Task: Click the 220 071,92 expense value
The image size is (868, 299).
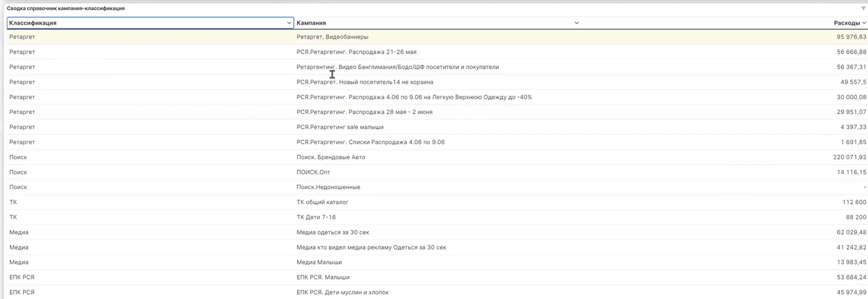Action: (849, 157)
